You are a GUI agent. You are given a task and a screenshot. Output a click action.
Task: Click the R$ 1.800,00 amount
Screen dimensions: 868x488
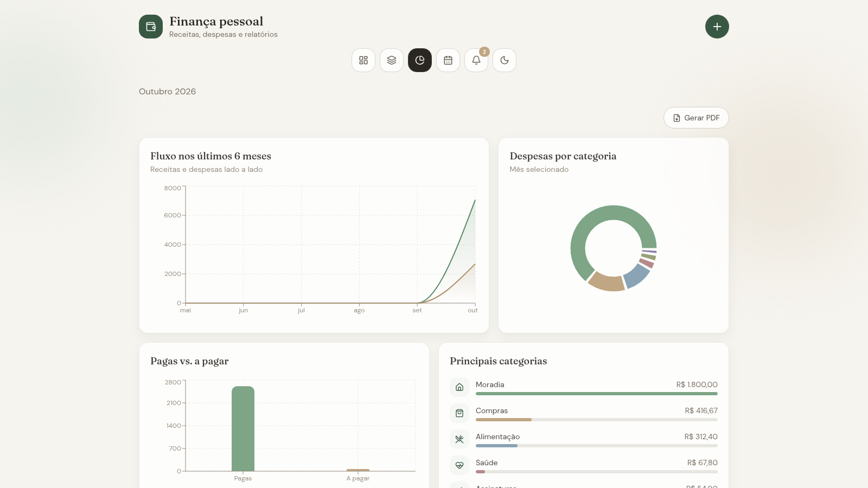point(697,384)
